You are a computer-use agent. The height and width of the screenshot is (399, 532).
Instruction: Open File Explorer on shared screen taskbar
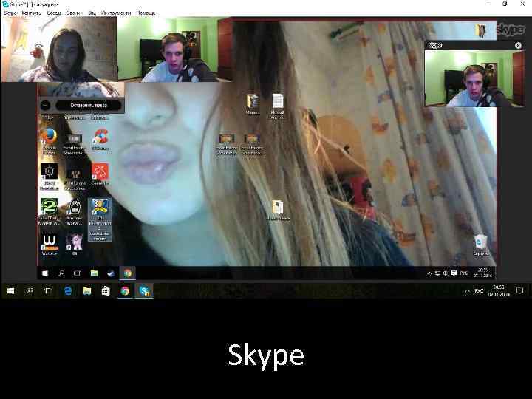[95, 273]
